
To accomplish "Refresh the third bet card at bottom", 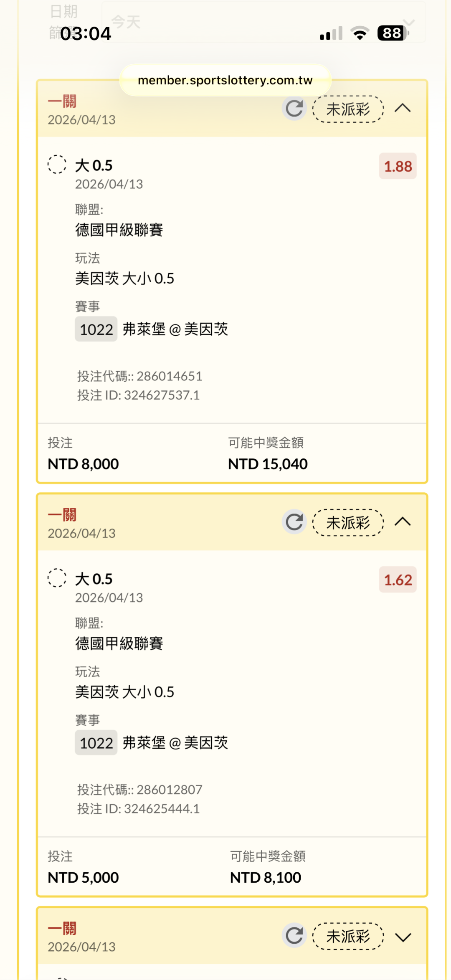I will click(x=294, y=936).
